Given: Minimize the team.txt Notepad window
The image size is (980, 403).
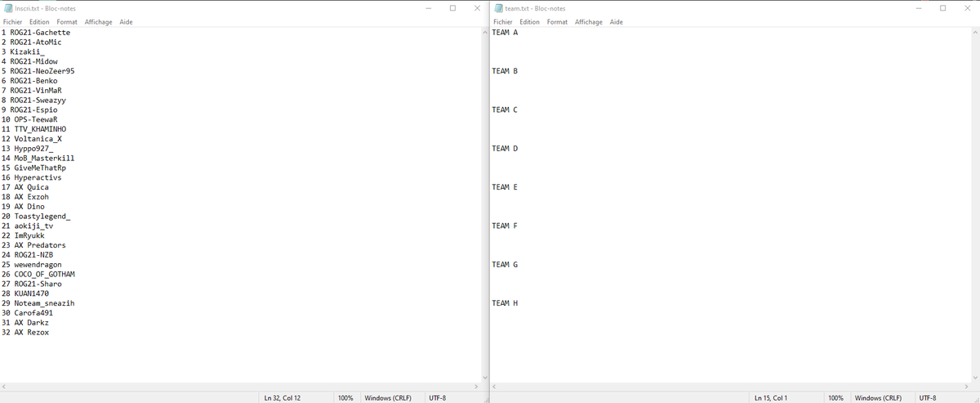Looking at the screenshot, I should click(919, 8).
